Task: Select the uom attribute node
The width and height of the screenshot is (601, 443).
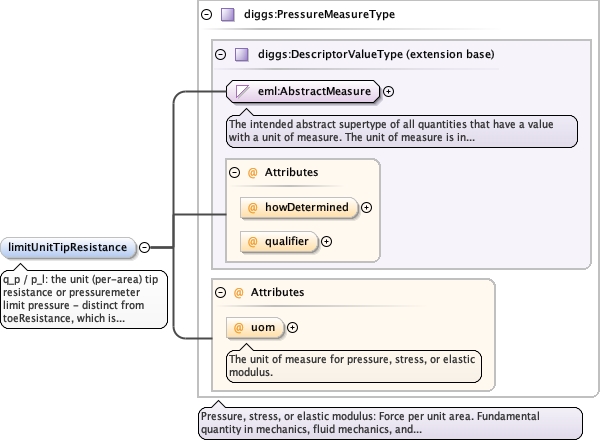Action: pyautogui.click(x=255, y=328)
